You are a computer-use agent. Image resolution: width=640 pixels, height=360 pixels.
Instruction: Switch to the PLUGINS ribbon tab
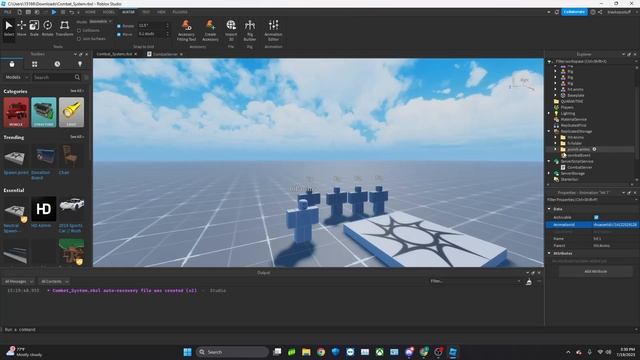(180, 12)
